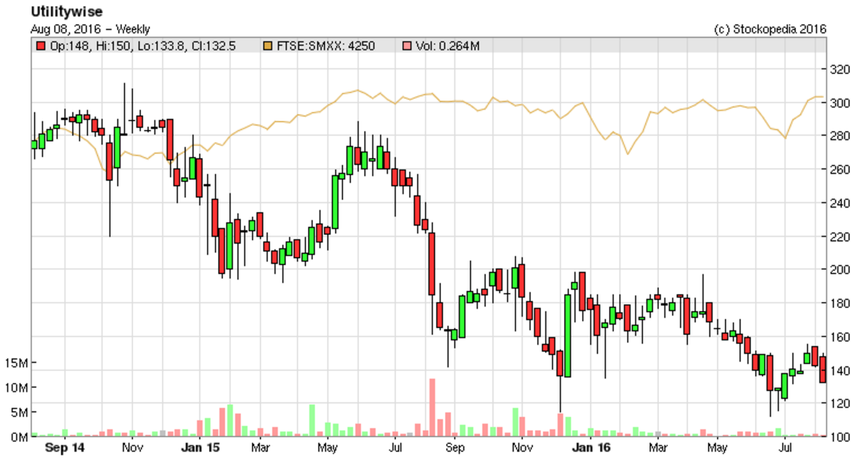Click the 280 price axis label
This screenshot has height=469, width=868.
tap(840, 136)
